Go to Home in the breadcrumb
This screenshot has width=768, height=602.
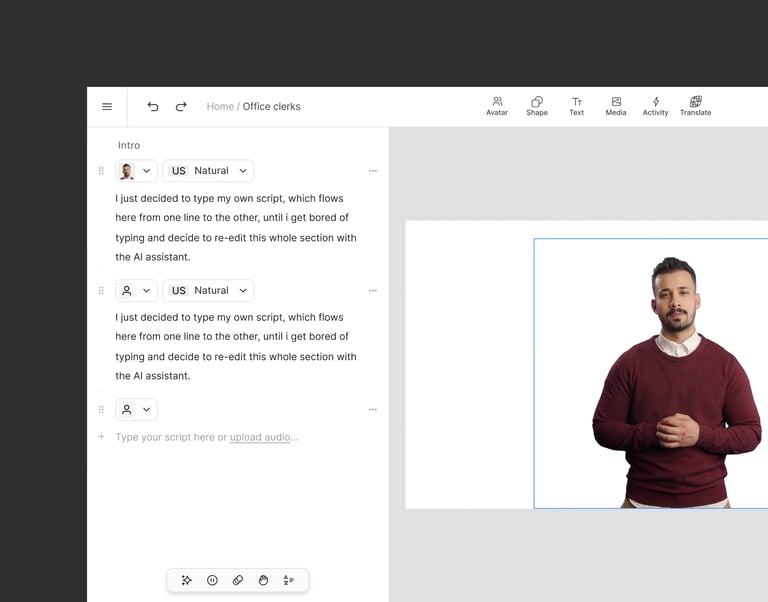220,107
